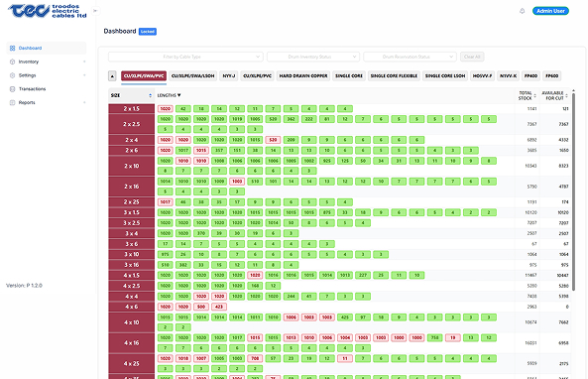
Task: Switch to the SINGLE CORE FLEXIBLE tab
Action: coord(394,75)
